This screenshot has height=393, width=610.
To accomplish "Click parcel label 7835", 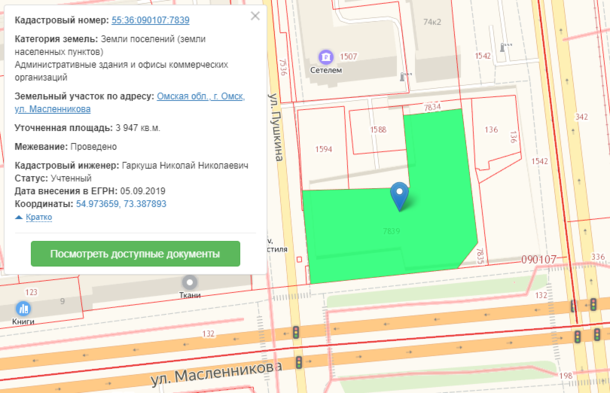I will tap(480, 256).
